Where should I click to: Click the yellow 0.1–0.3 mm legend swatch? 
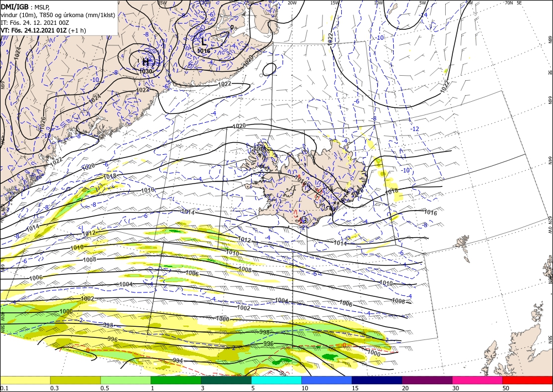[25, 380]
